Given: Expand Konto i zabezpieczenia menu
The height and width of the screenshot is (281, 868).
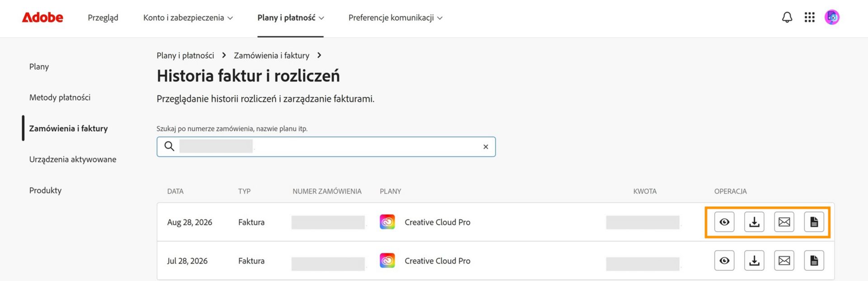Looking at the screenshot, I should 188,18.
